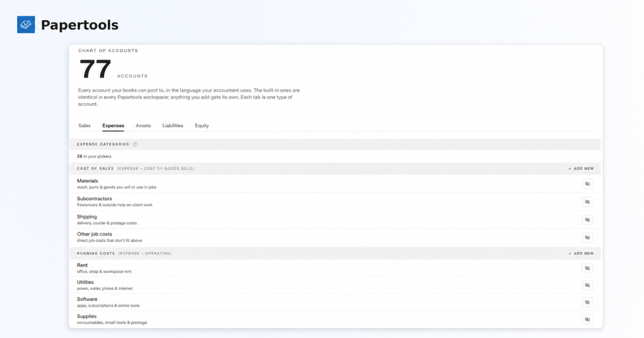Screen dimensions: 644x338
Task: Select the Supplies account name
Action: 87,316
